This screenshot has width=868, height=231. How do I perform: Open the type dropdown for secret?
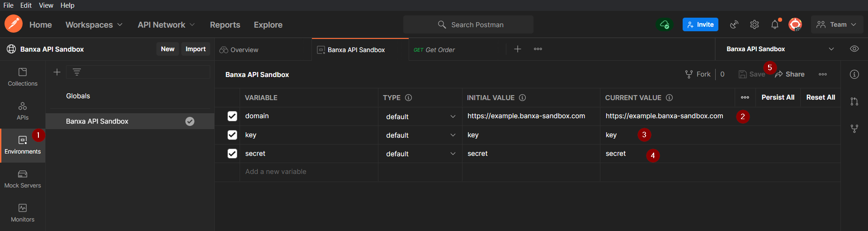[420, 154]
